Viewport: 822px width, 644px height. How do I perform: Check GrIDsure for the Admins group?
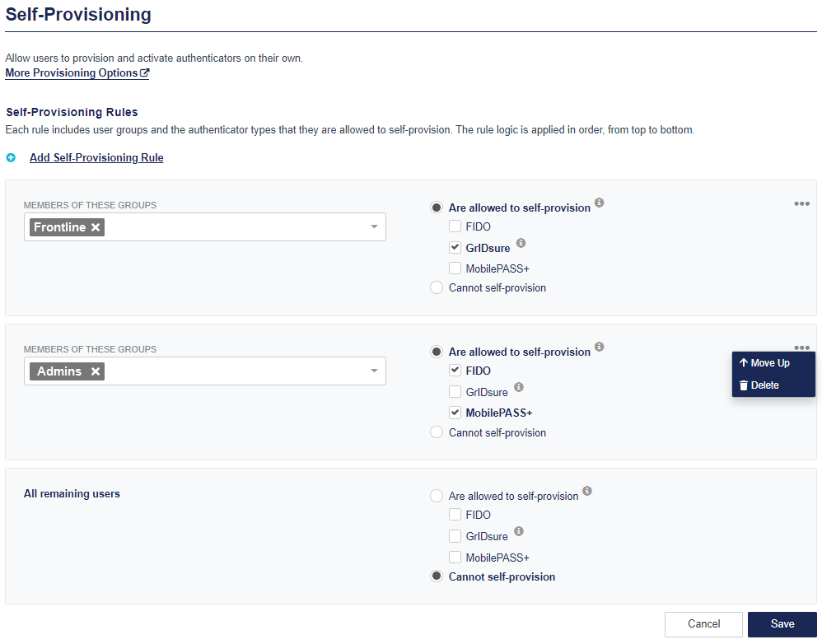tap(455, 392)
